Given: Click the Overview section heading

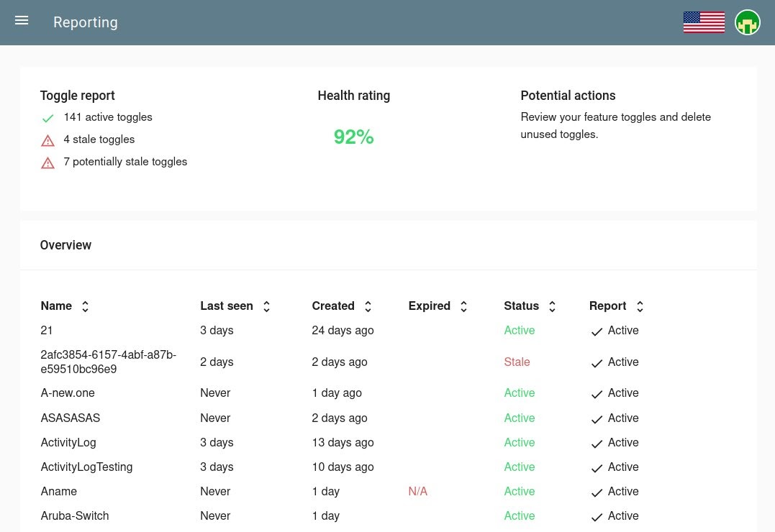Looking at the screenshot, I should point(65,245).
